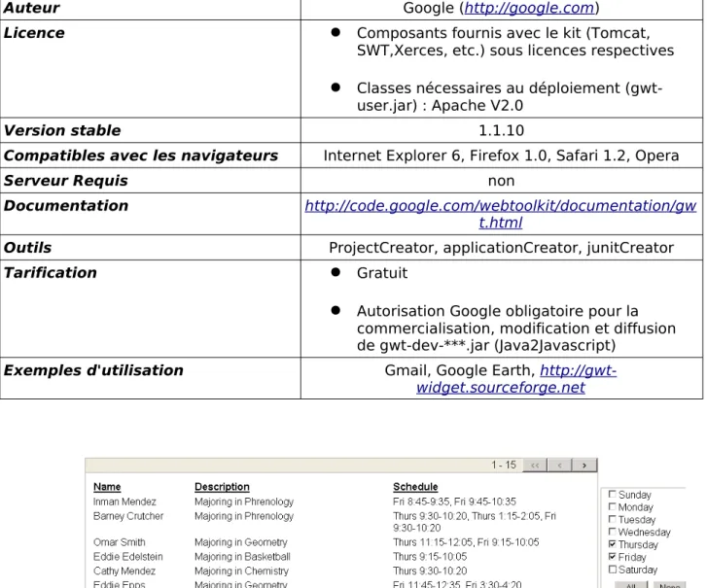This screenshot has height=588, width=707.
Task: Click 'Compatibles avec les navigateurs' label
Action: tap(141, 156)
